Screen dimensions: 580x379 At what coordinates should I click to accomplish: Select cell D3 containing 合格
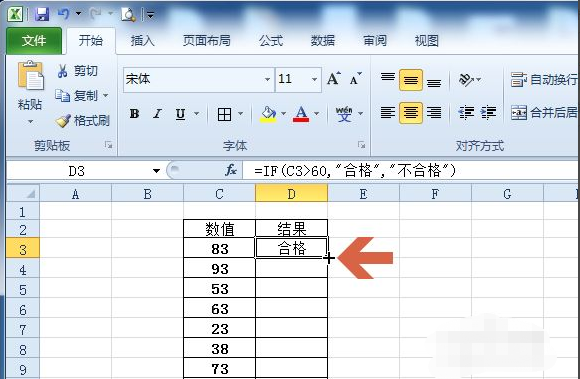pos(291,248)
